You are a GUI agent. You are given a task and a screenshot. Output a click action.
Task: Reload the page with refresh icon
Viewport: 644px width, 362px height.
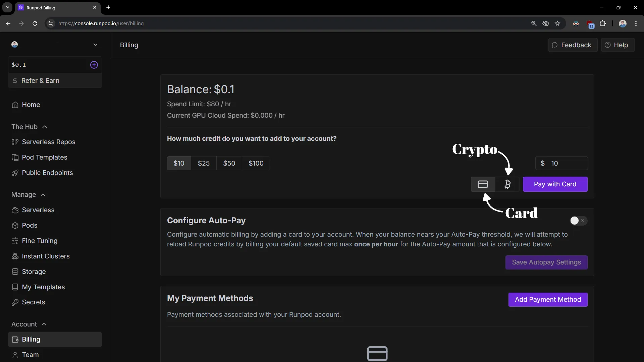point(35,23)
